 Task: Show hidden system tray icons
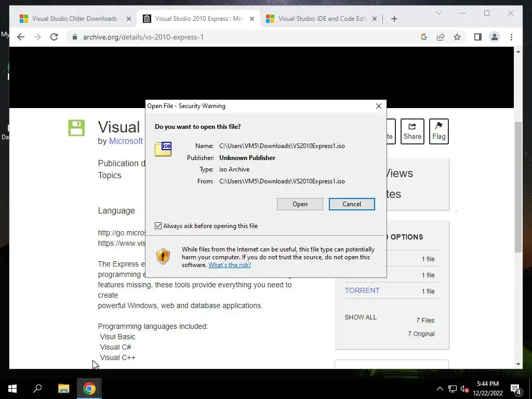click(440, 389)
